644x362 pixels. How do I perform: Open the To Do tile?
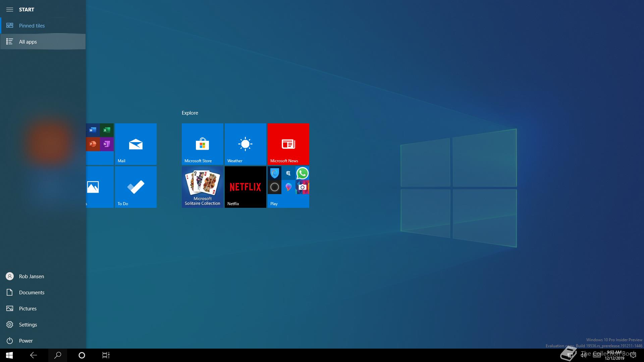[x=136, y=187]
